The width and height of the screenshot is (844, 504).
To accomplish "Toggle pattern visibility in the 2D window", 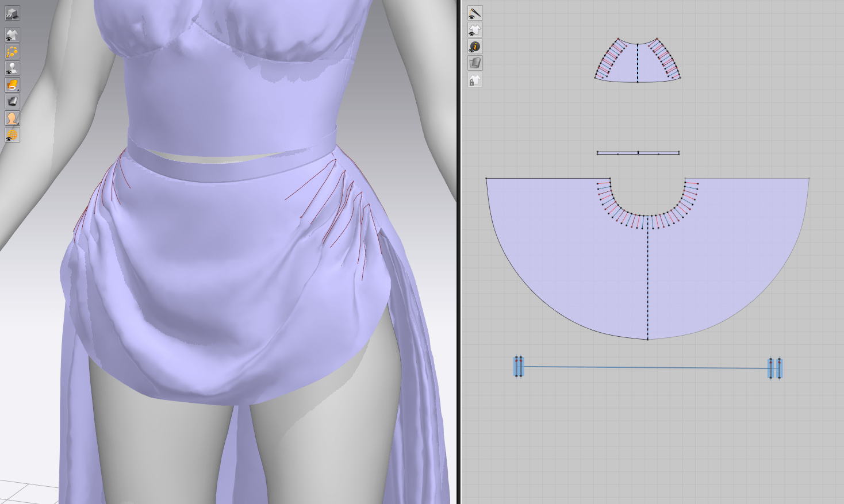I will tap(475, 30).
